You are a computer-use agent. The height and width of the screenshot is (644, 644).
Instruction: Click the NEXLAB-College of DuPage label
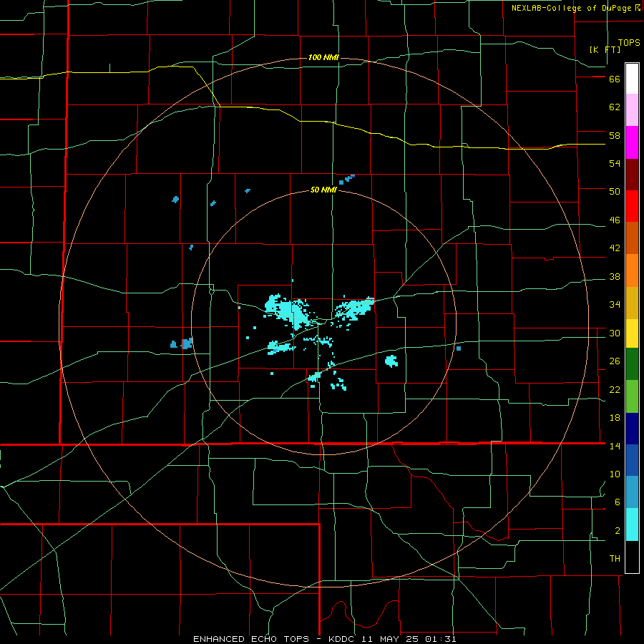(x=571, y=8)
